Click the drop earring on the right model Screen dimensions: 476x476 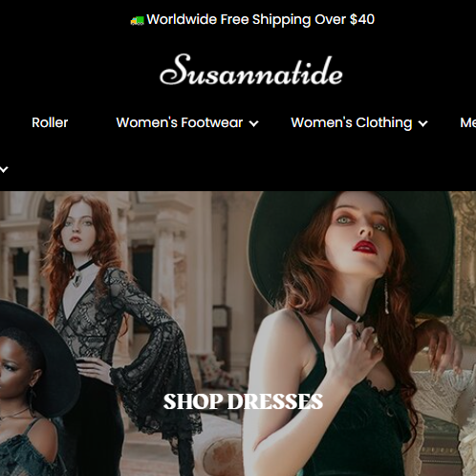point(386,296)
